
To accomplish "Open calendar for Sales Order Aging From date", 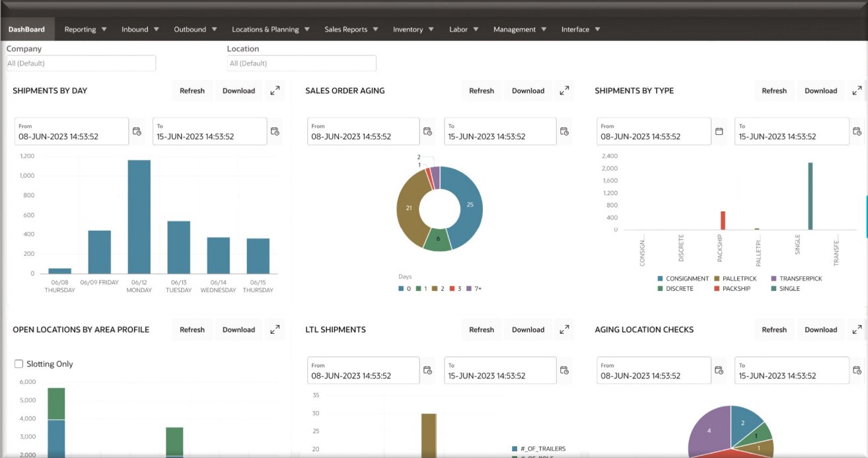I will pos(427,132).
